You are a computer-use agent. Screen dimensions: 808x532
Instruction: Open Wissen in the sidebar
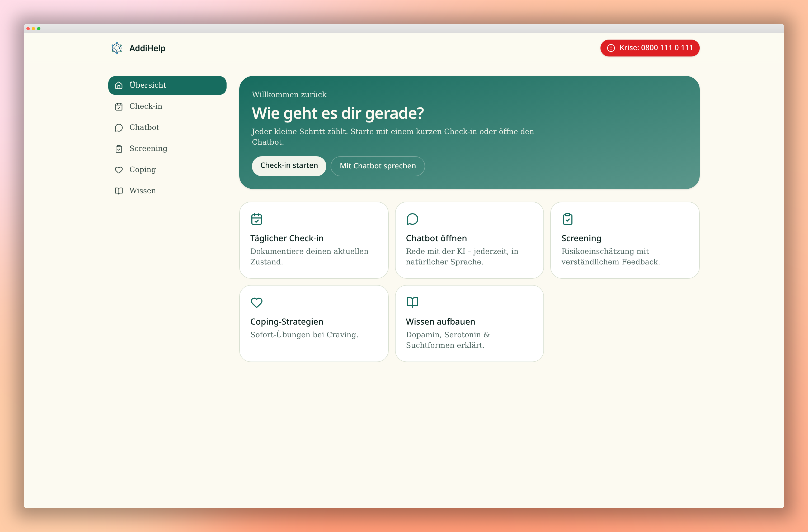click(167, 191)
